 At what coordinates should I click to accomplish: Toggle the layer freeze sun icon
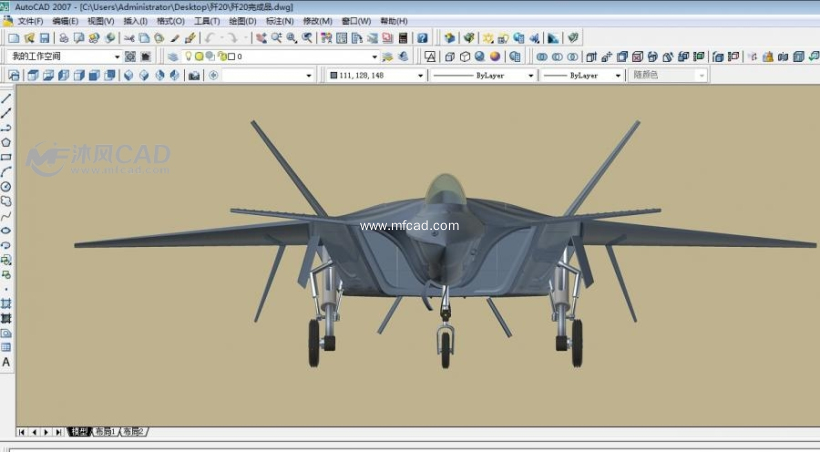click(x=199, y=57)
